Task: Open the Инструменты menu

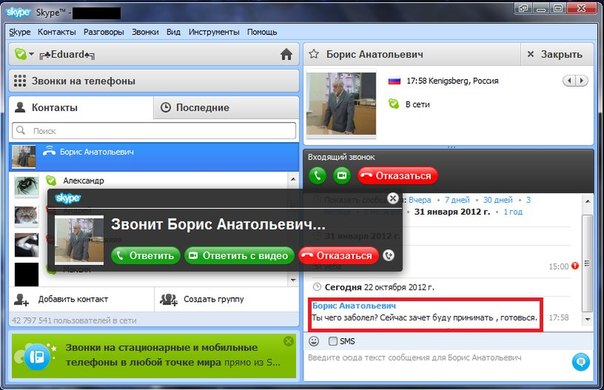Action: click(214, 32)
